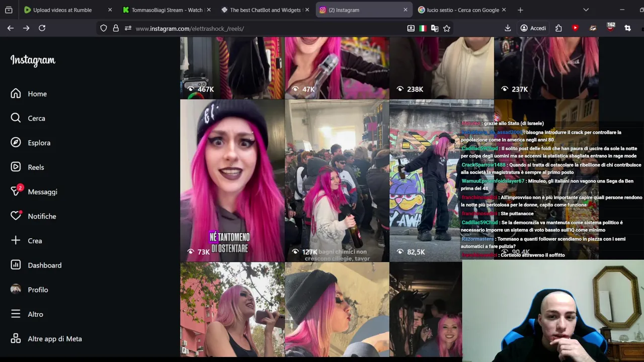Click the red YouTube extension icon
This screenshot has height=362, width=644.
pyautogui.click(x=576, y=28)
